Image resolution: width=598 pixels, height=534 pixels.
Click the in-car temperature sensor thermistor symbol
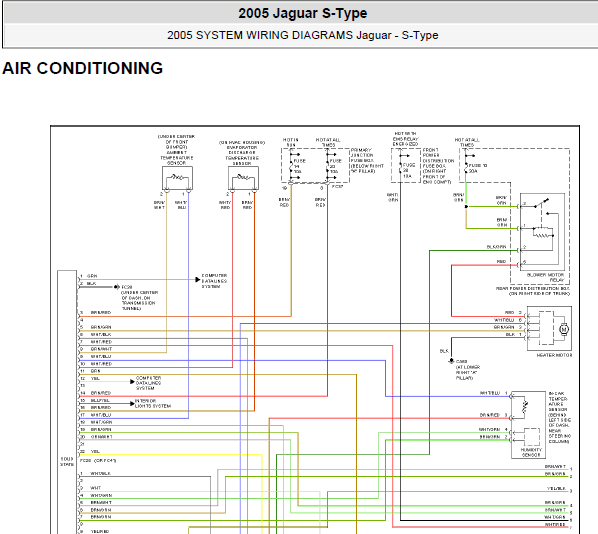pyautogui.click(x=525, y=407)
